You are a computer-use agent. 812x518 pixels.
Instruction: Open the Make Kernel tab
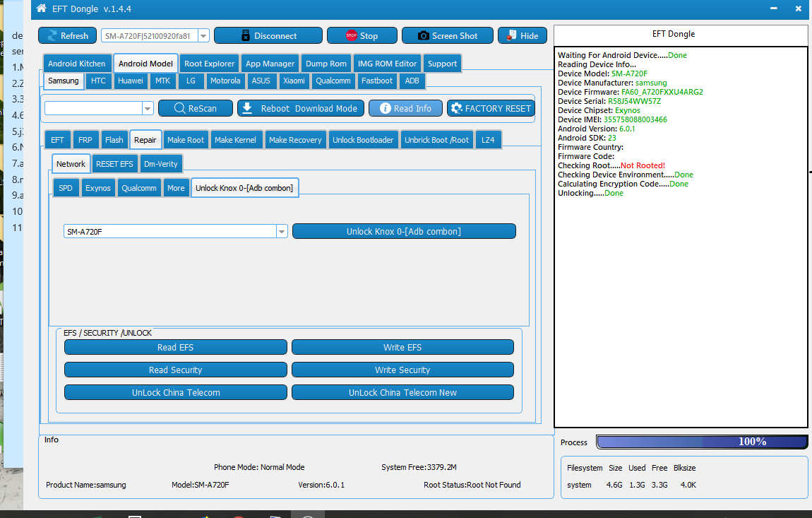(235, 140)
